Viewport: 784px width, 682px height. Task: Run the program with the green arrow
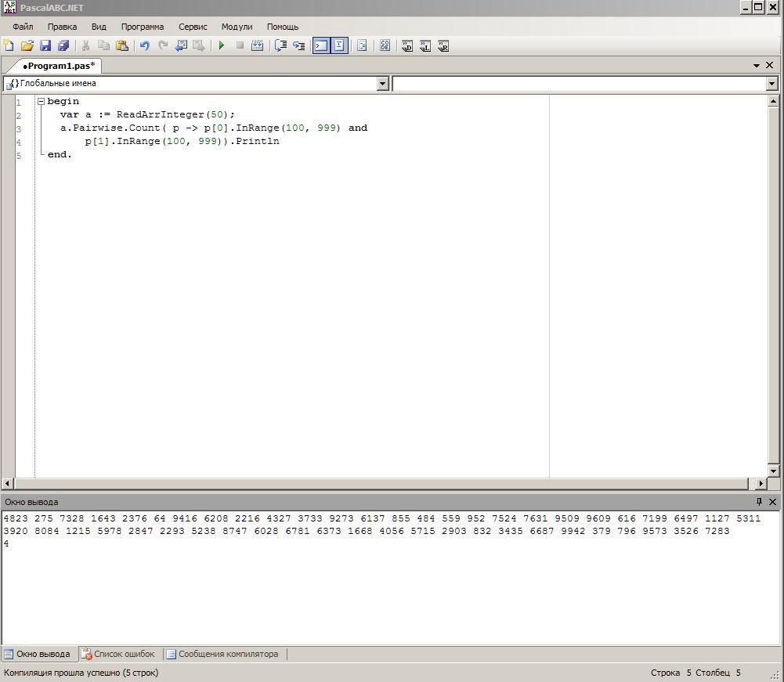222,46
